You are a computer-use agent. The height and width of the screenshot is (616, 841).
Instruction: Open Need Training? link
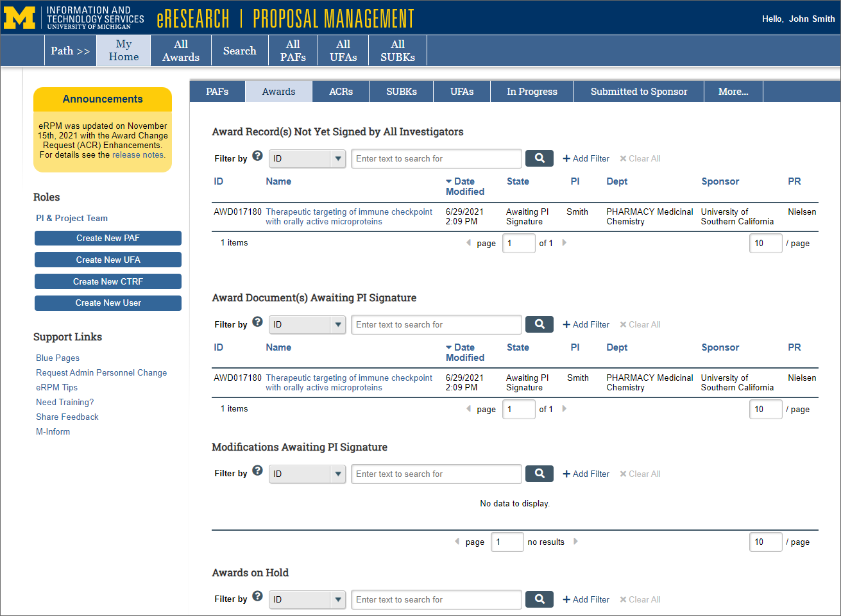click(65, 402)
